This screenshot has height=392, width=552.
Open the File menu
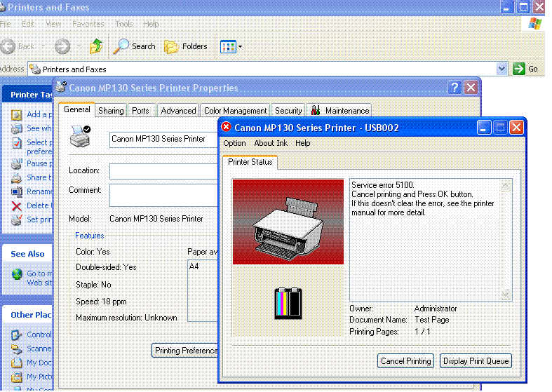tap(6, 24)
